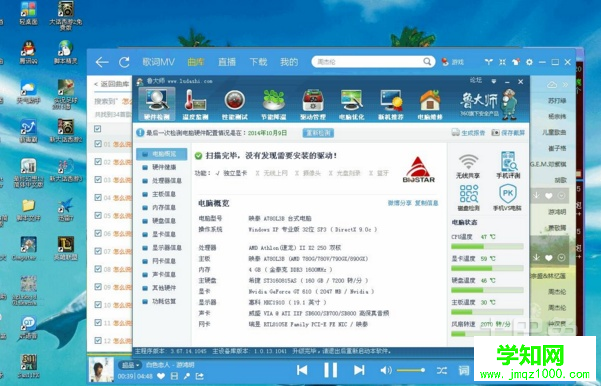Toggle checkbox for song 05
Screen dimensions: 601x386
(98, 215)
